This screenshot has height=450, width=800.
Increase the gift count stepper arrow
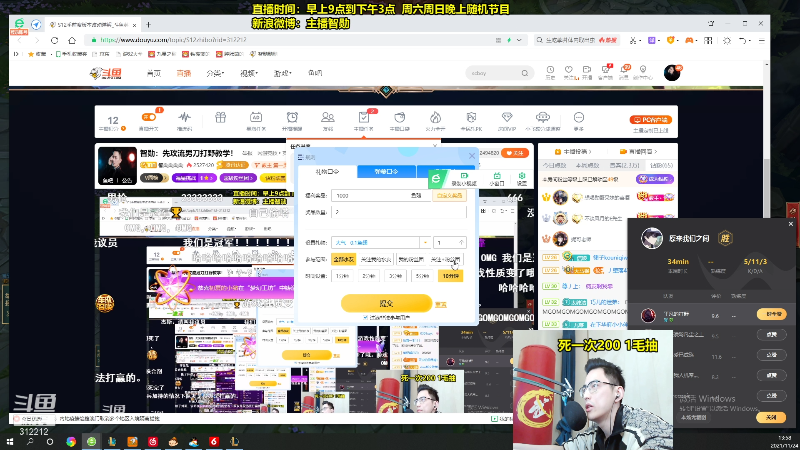point(461,242)
